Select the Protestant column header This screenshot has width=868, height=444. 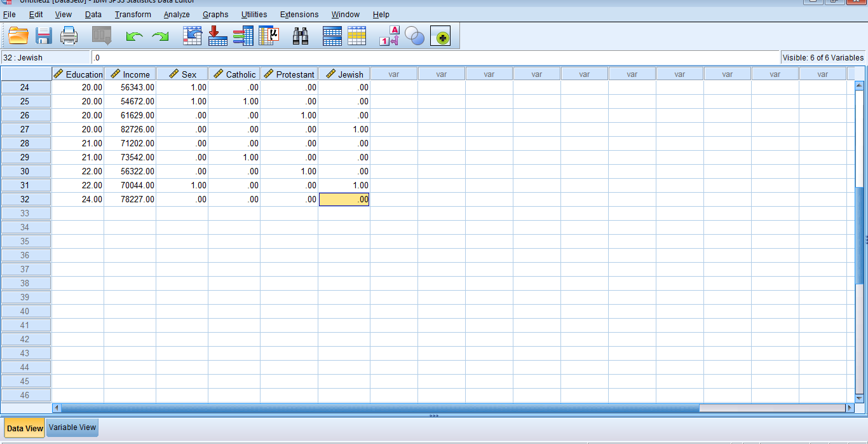click(289, 74)
